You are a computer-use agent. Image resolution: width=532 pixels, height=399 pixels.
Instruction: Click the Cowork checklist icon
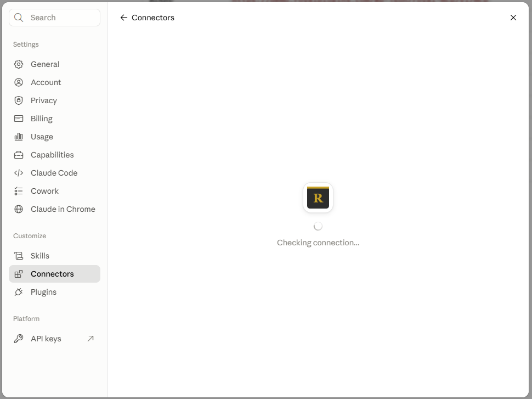[x=19, y=191]
